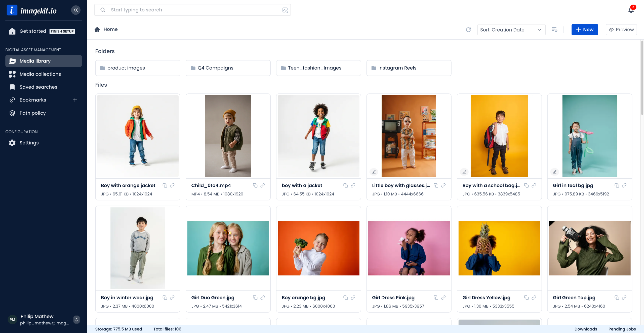Open Pending Jobs in the status bar
This screenshot has width=644, height=333.
622,329
